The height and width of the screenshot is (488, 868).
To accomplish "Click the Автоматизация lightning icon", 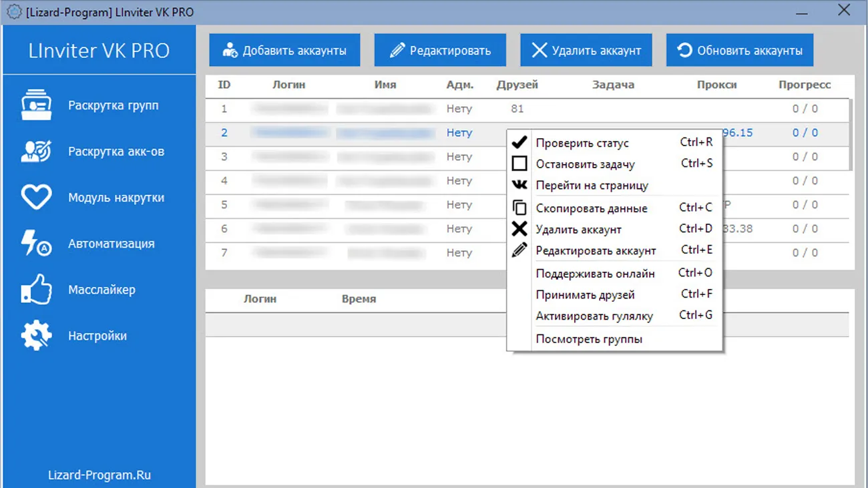I will (x=36, y=244).
